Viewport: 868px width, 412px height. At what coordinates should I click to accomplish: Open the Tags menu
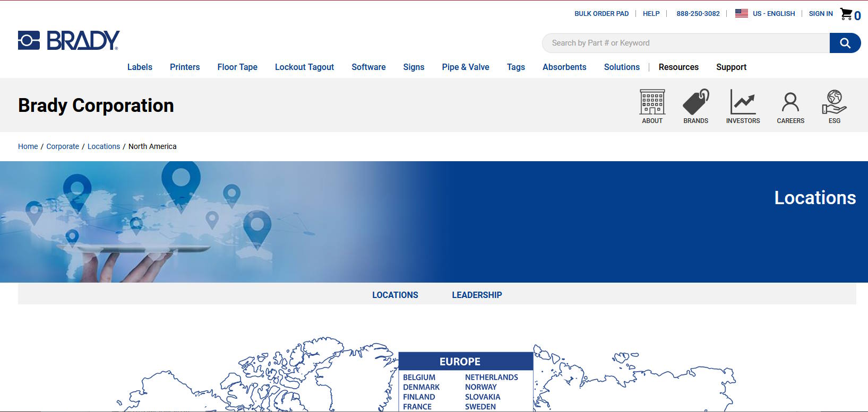tap(515, 67)
